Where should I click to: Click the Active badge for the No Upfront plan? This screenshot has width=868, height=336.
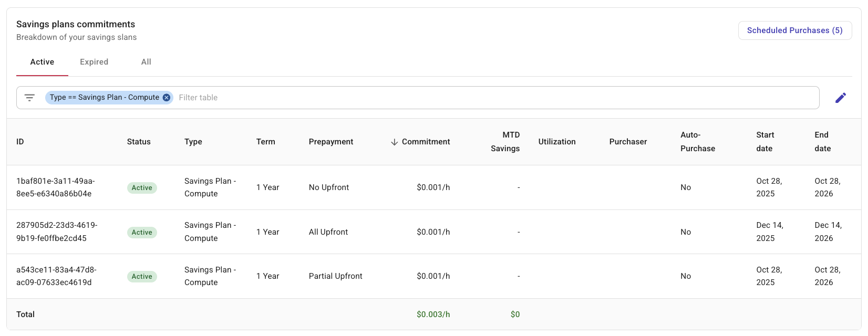coord(142,188)
